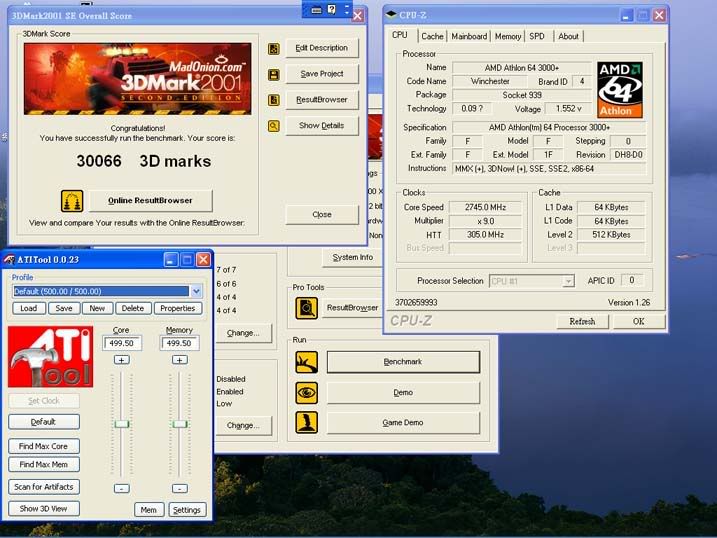Screen dimensions: 717x538
Task: Click the Save profile button in ATITool
Action: pos(64,309)
